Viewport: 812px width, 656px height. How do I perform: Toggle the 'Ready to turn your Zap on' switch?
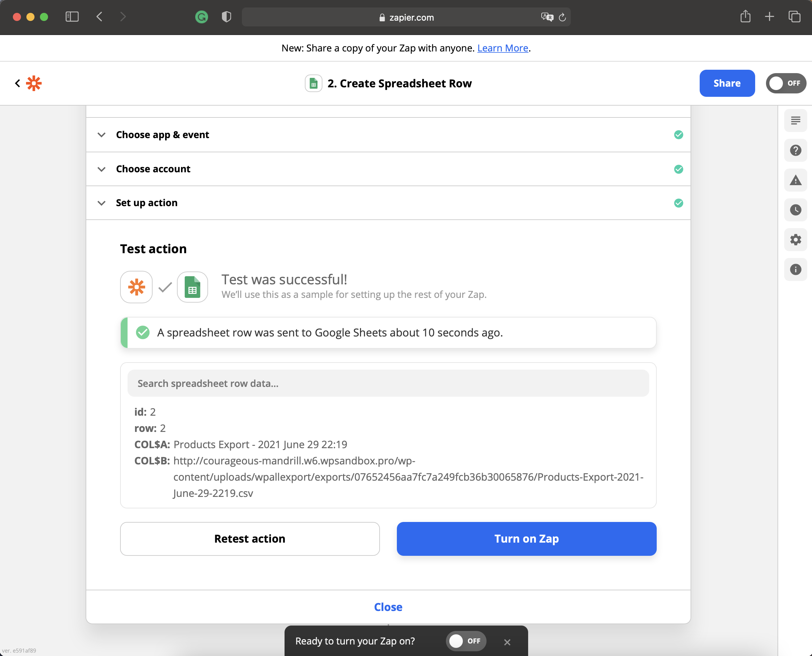click(466, 641)
